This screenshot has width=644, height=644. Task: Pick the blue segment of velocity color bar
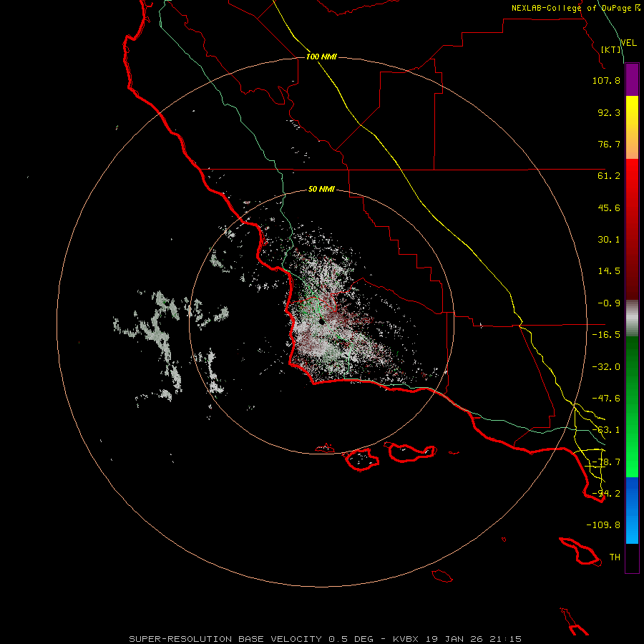632,510
